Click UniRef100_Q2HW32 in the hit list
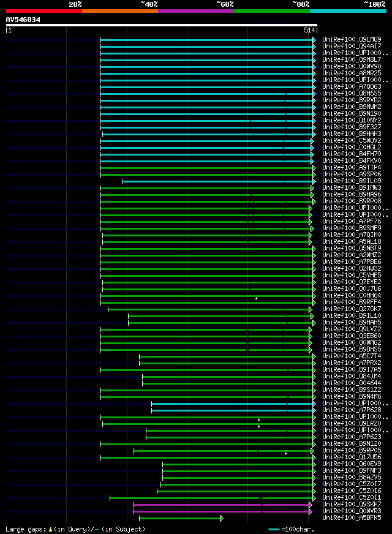Image resolution: width=392 pixels, height=534 pixels. pos(352,268)
